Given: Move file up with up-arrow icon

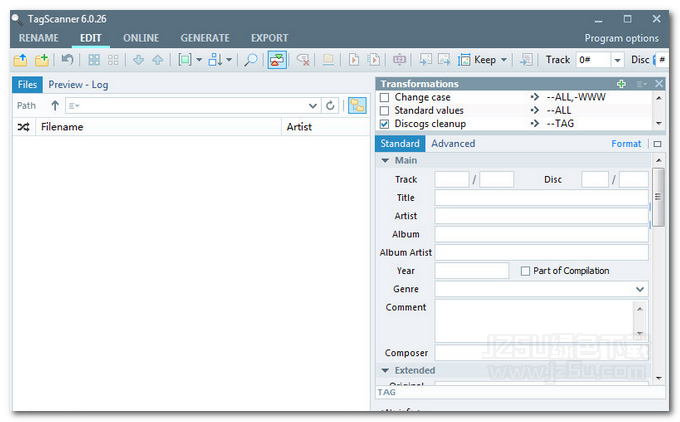Looking at the screenshot, I should point(157,60).
